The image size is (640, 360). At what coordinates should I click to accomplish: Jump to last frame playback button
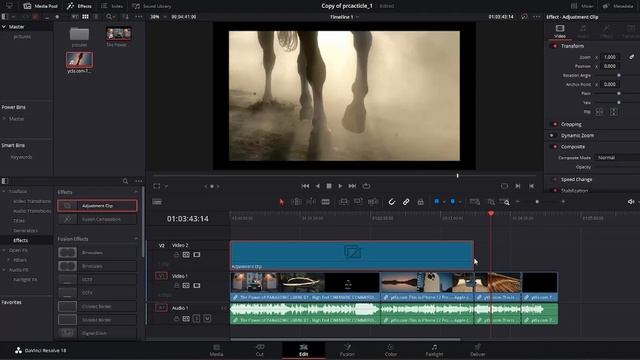pyautogui.click(x=352, y=186)
